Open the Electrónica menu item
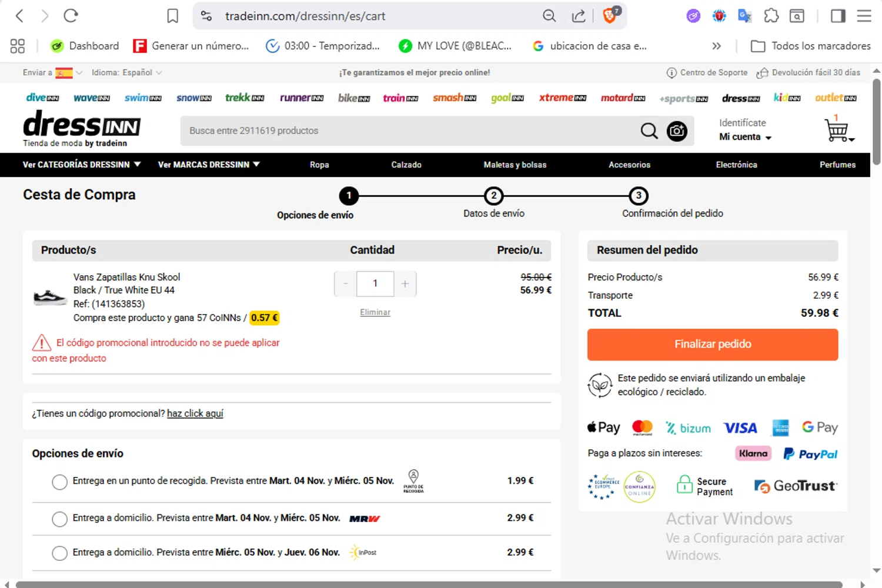Screen dimensions: 882x588 pos(736,165)
